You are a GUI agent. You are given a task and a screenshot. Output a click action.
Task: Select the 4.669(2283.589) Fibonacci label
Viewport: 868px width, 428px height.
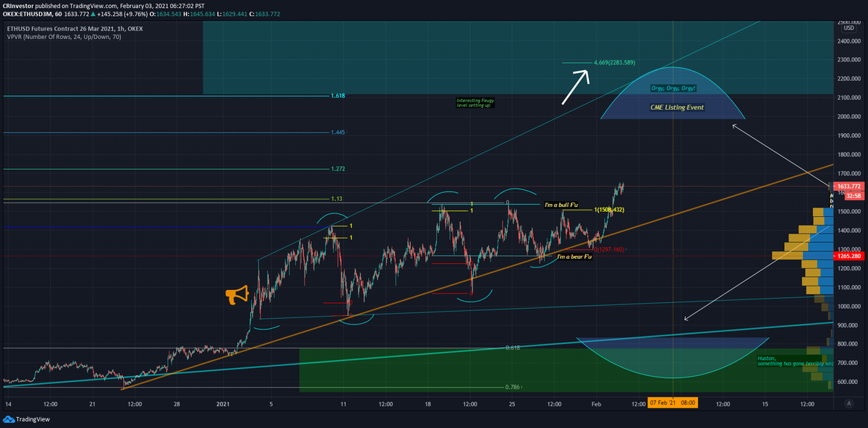(614, 62)
